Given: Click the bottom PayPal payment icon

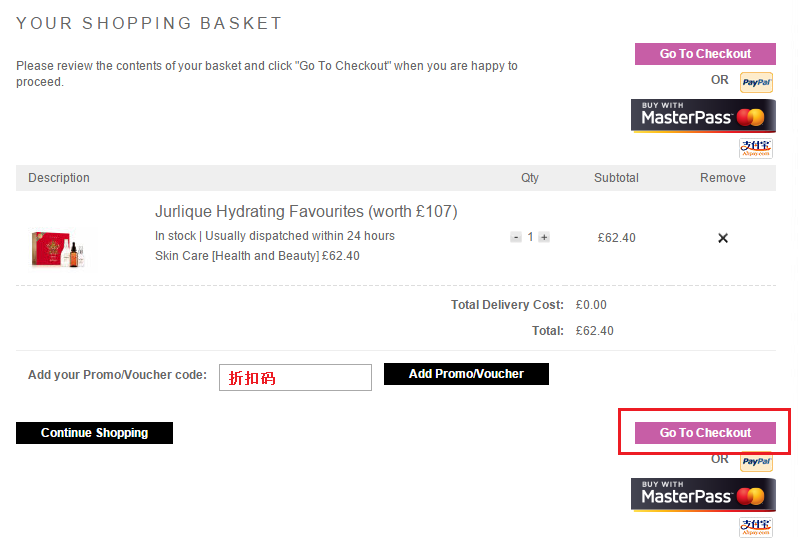Looking at the screenshot, I should [x=756, y=462].
